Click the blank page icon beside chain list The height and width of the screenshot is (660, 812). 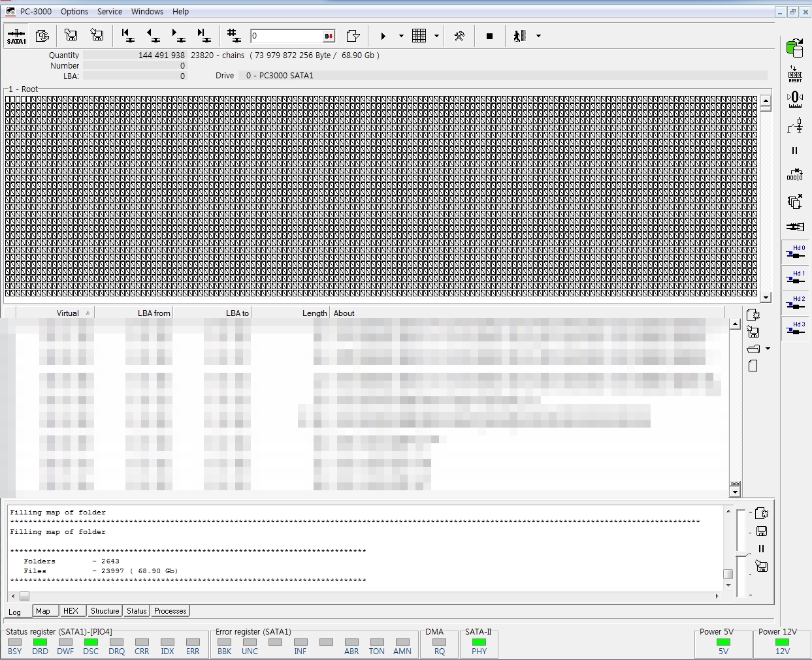[x=753, y=366]
